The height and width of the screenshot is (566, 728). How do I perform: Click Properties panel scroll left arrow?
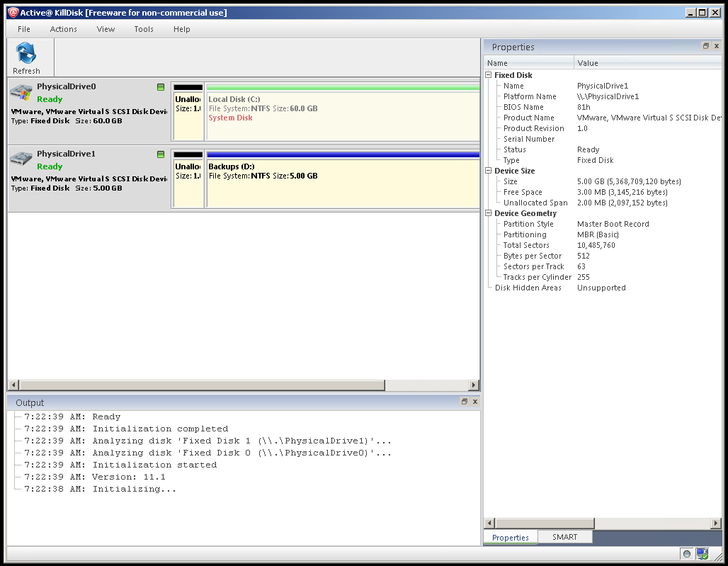tap(489, 523)
